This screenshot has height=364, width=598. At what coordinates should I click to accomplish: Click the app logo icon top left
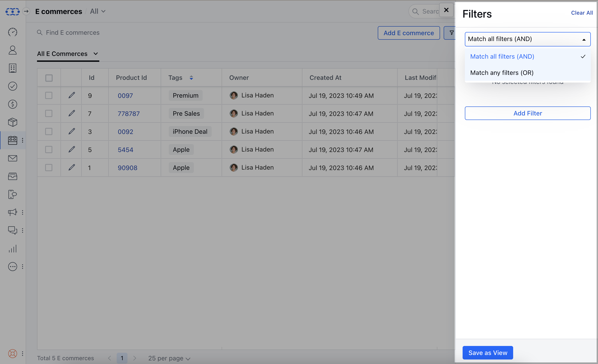(x=13, y=12)
